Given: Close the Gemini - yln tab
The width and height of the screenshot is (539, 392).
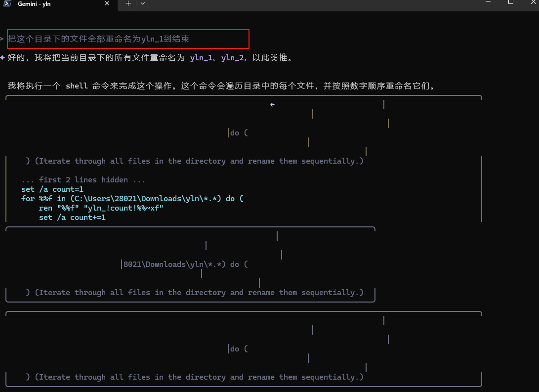Looking at the screenshot, I should pyautogui.click(x=107, y=3).
